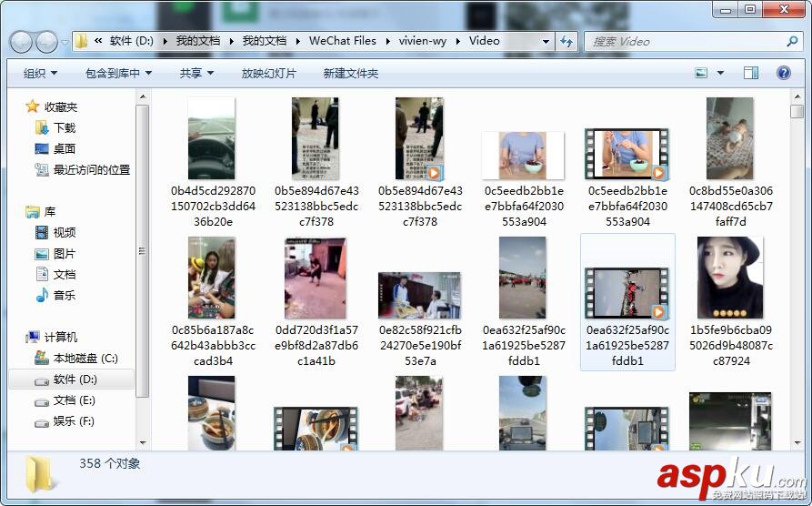The image size is (812, 506).
Task: Click file name text 1b5fe9b6cba095026d9b48087cc87924
Action: click(x=731, y=345)
